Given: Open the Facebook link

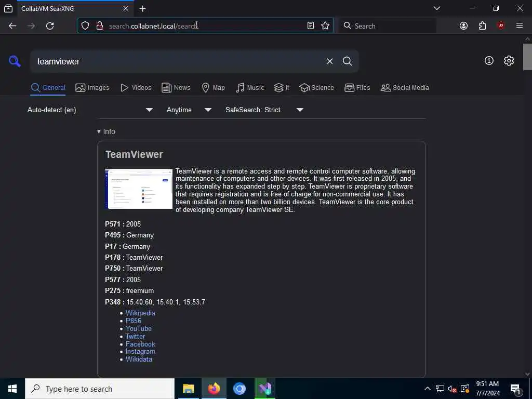Looking at the screenshot, I should pyautogui.click(x=140, y=344).
